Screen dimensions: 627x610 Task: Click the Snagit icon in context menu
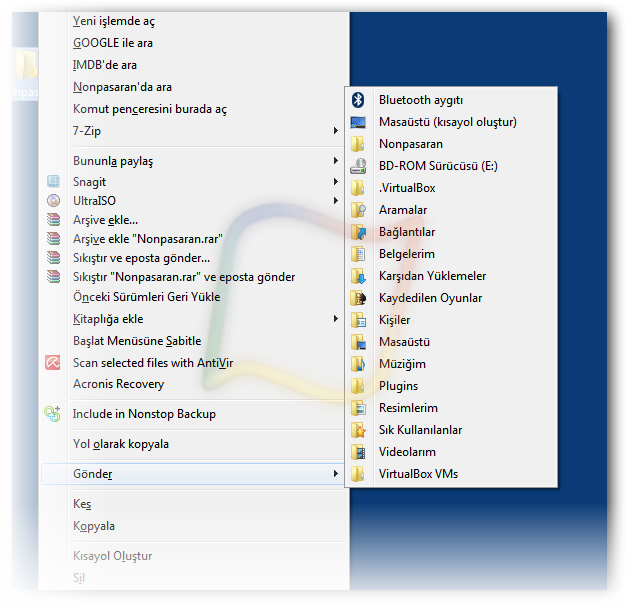pos(53,182)
